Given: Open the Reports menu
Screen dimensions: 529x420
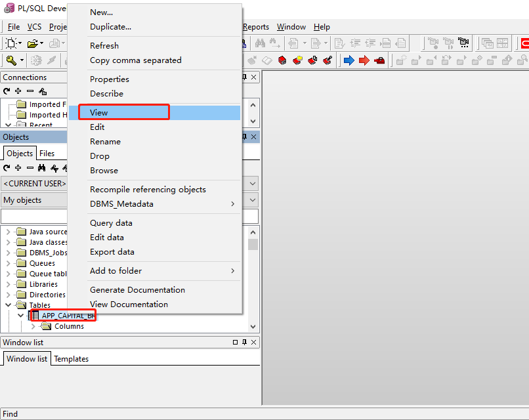Looking at the screenshot, I should pyautogui.click(x=256, y=27).
